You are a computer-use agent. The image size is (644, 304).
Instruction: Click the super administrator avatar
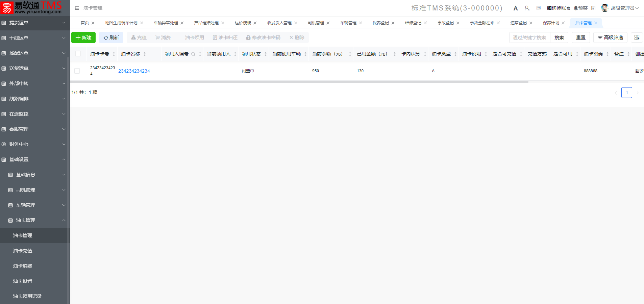point(604,8)
